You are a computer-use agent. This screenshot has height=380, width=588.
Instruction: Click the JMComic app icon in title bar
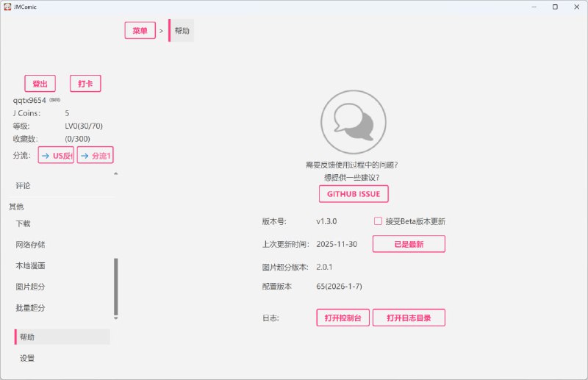(7, 7)
